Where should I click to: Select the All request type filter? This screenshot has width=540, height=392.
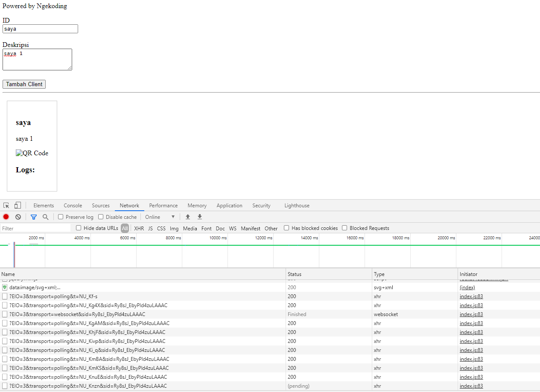point(125,228)
